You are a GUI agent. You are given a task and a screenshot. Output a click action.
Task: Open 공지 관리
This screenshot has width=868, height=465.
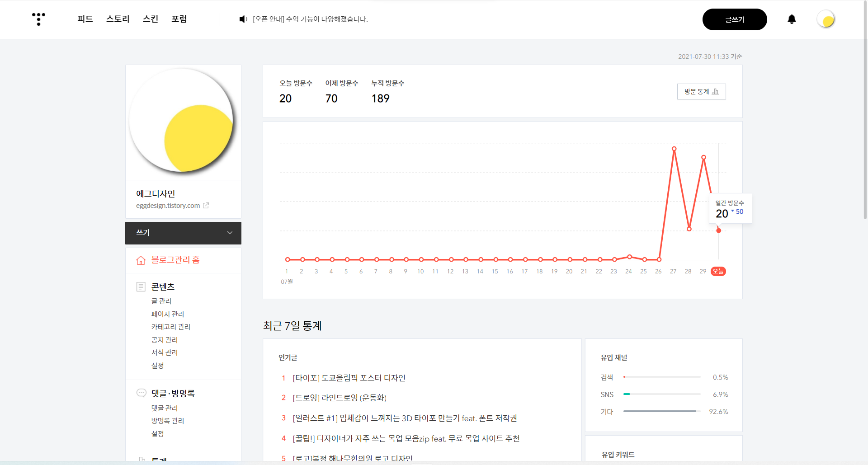point(165,340)
